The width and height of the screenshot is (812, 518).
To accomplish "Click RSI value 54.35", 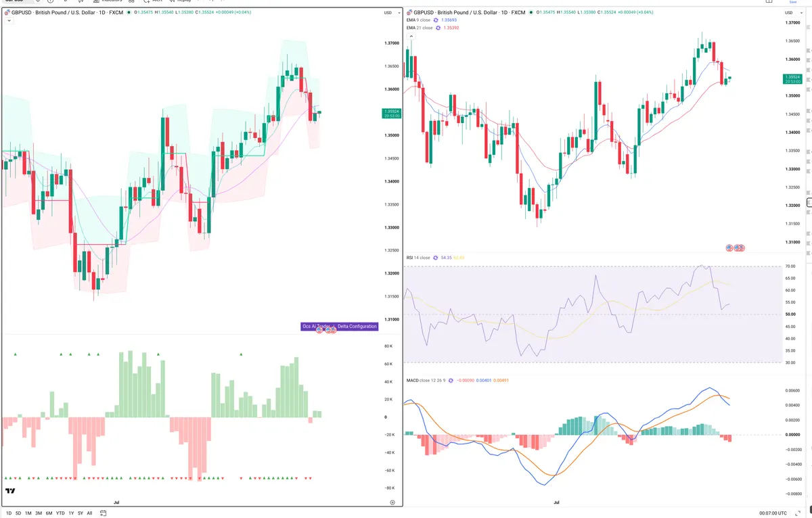I will (446, 258).
